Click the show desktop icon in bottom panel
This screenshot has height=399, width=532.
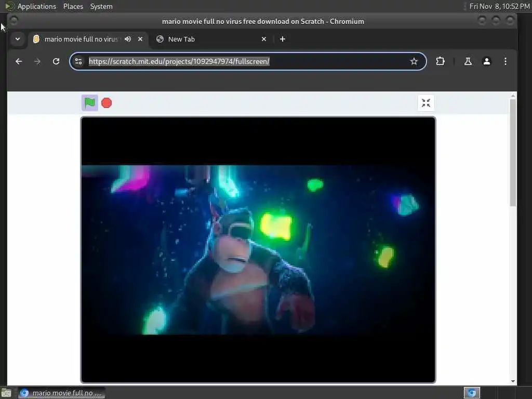pos(6,393)
